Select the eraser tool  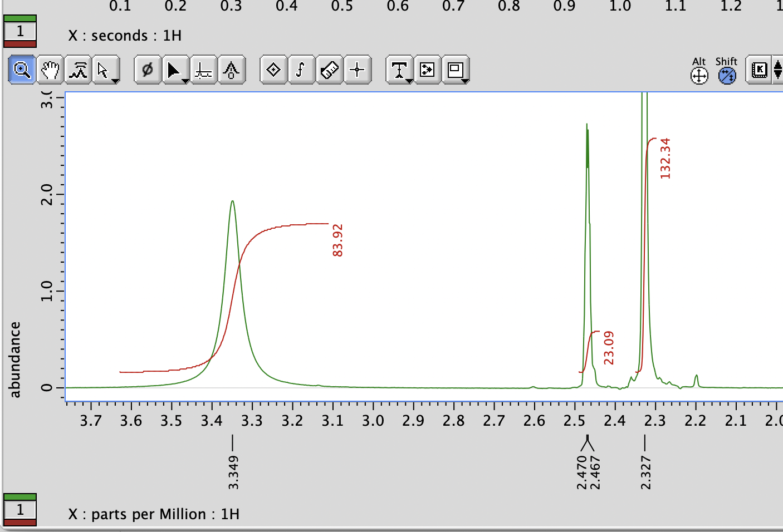point(329,70)
